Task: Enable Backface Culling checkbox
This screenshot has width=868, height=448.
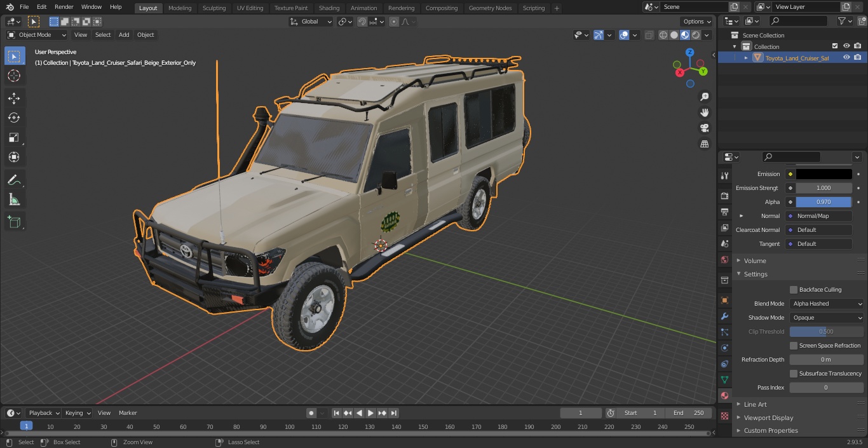Action: pyautogui.click(x=794, y=290)
